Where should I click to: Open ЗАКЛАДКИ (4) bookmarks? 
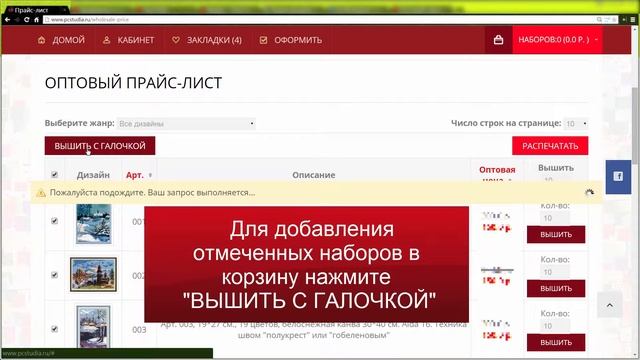tap(207, 40)
